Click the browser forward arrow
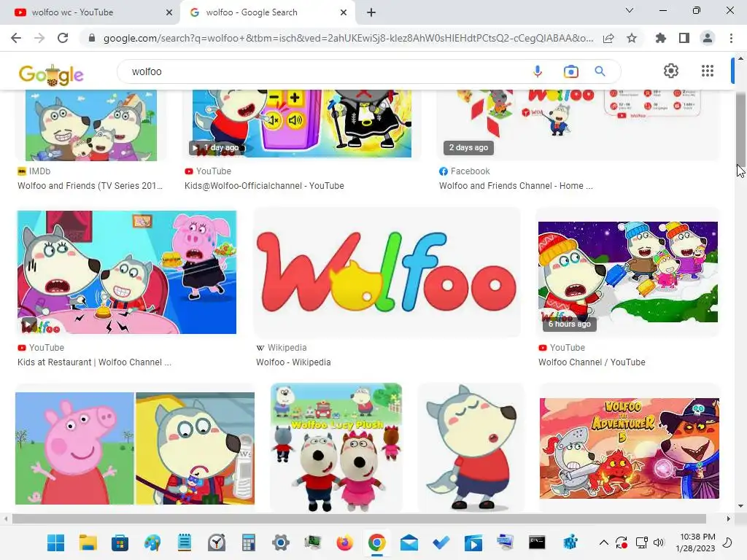Screen dimensions: 747x560 pos(39,38)
